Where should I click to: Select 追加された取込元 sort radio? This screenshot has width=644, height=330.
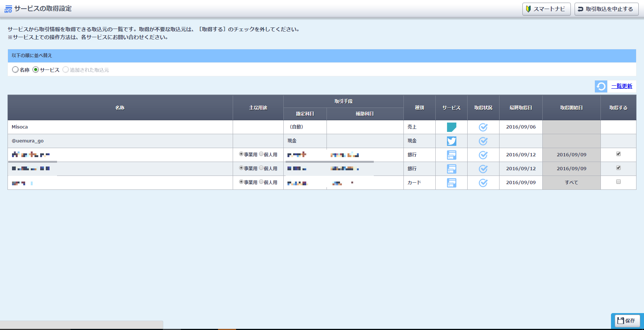(x=66, y=70)
